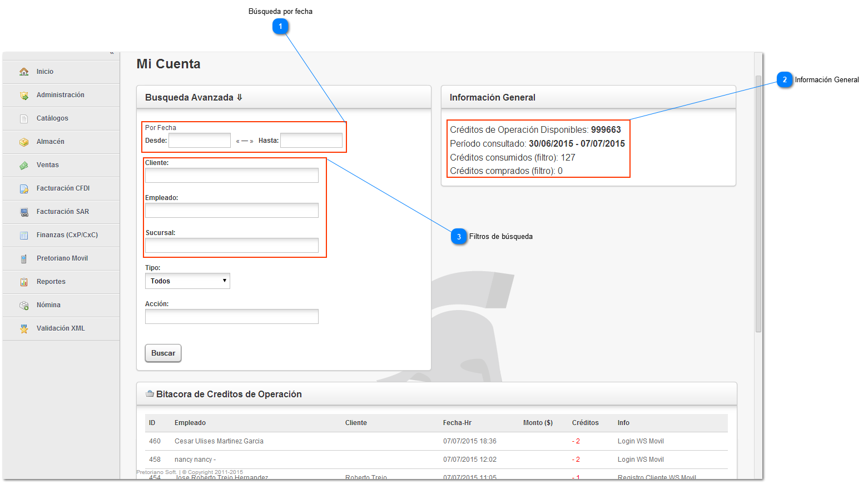Click the Ventas money icon
This screenshot has width=868, height=484.
point(24,165)
